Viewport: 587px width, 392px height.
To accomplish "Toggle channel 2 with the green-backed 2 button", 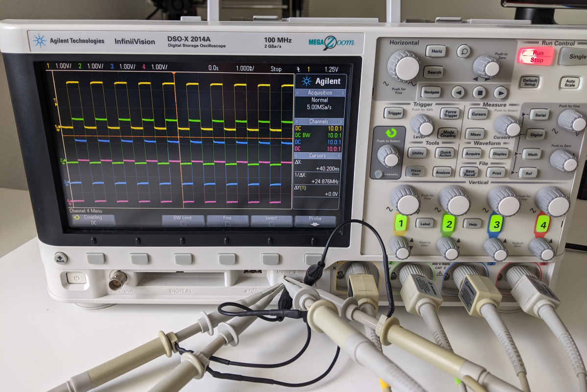I will tap(448, 224).
